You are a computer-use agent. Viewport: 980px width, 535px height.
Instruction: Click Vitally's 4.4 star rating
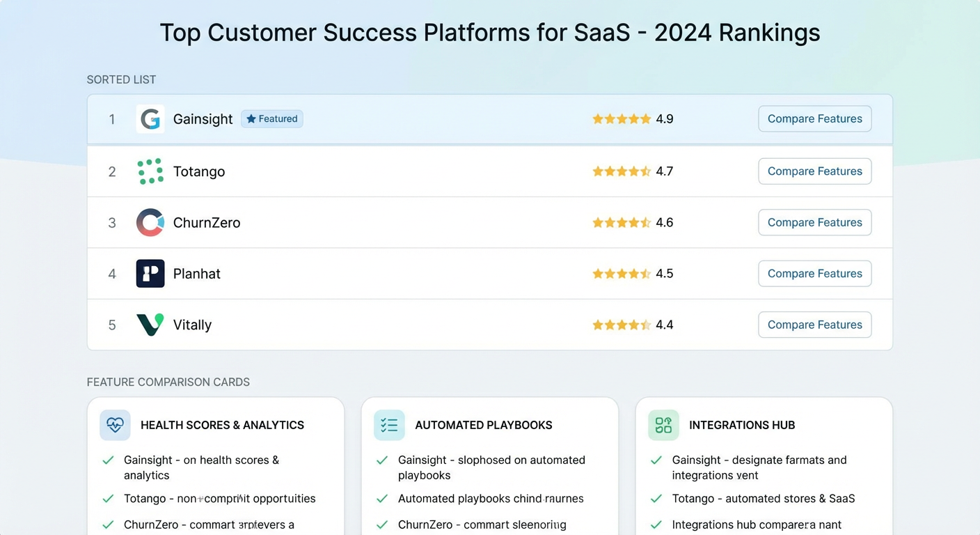click(632, 325)
